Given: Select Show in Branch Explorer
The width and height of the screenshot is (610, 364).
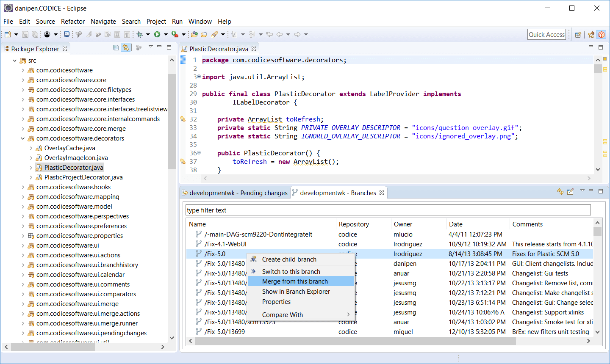Looking at the screenshot, I should [301, 292].
